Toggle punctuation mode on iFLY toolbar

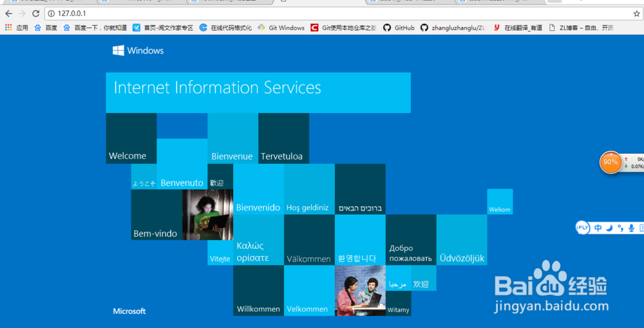(621, 228)
